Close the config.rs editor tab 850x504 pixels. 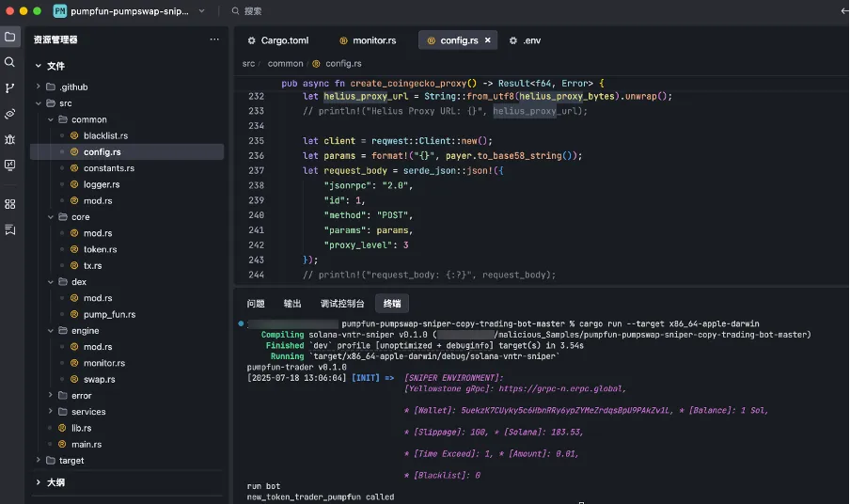tap(488, 40)
